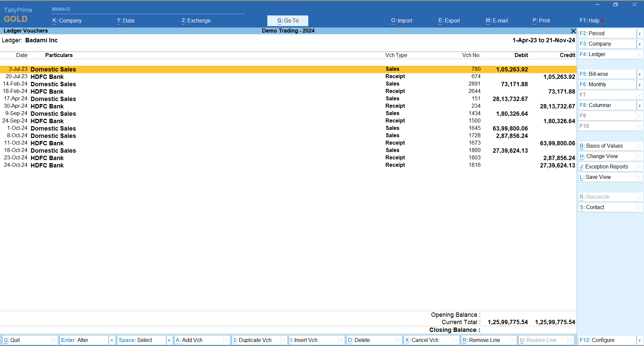Open the Y: Data menu

click(125, 20)
